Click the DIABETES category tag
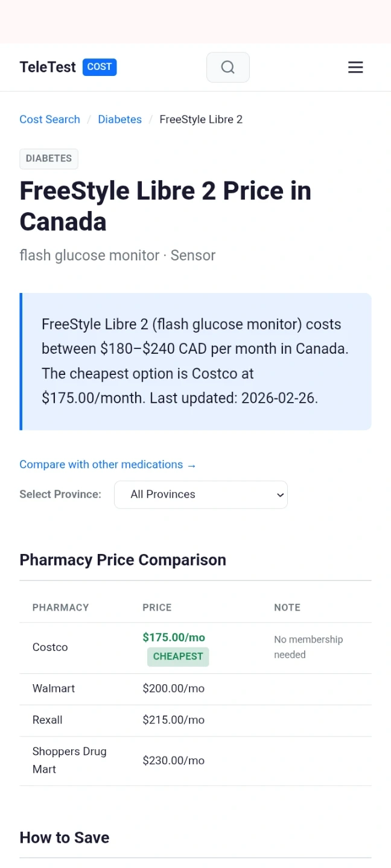The height and width of the screenshot is (868, 391). pyautogui.click(x=49, y=159)
